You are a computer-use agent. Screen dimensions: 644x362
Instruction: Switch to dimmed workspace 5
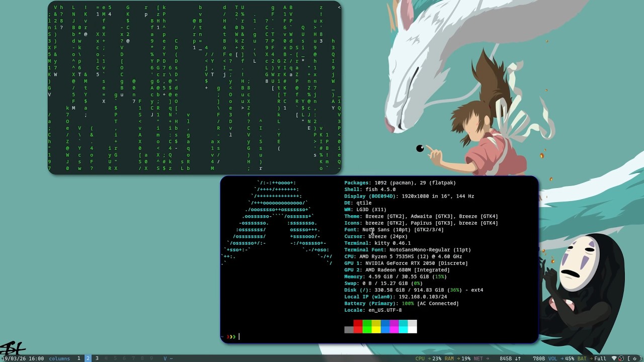115,358
